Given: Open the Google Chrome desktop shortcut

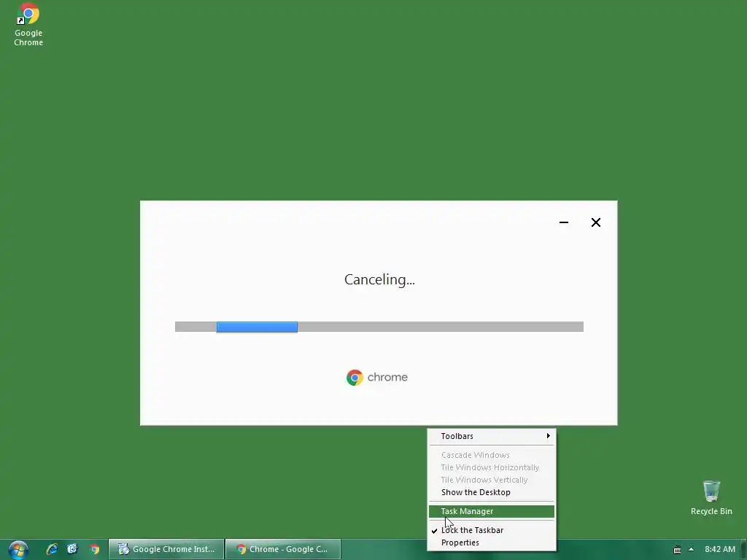Looking at the screenshot, I should click(x=28, y=25).
